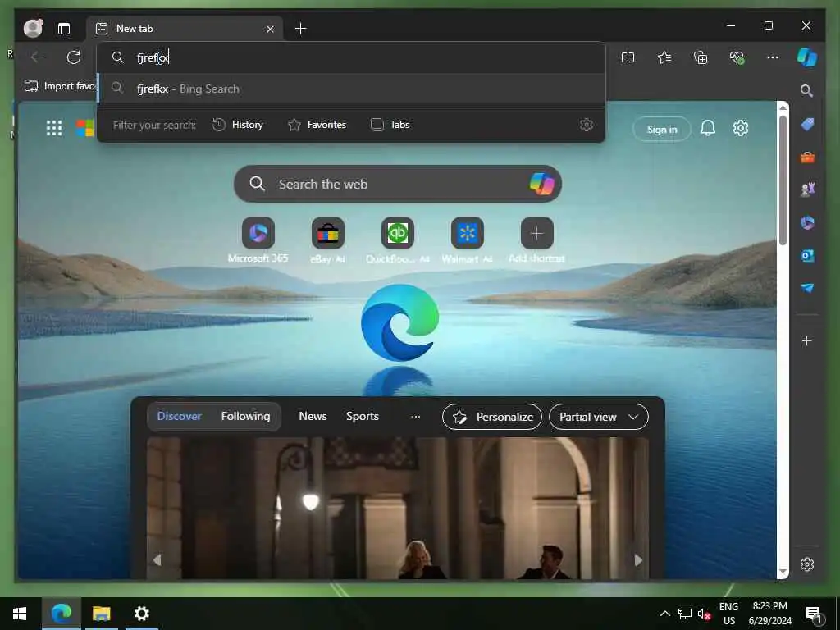
Task: Click Copilot icon in search box
Action: pyautogui.click(x=541, y=184)
